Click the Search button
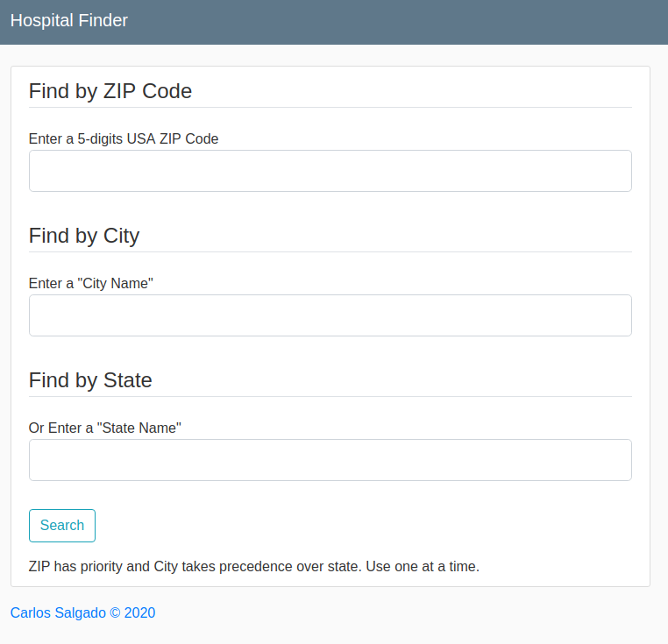This screenshot has height=644, width=668. [x=62, y=526]
